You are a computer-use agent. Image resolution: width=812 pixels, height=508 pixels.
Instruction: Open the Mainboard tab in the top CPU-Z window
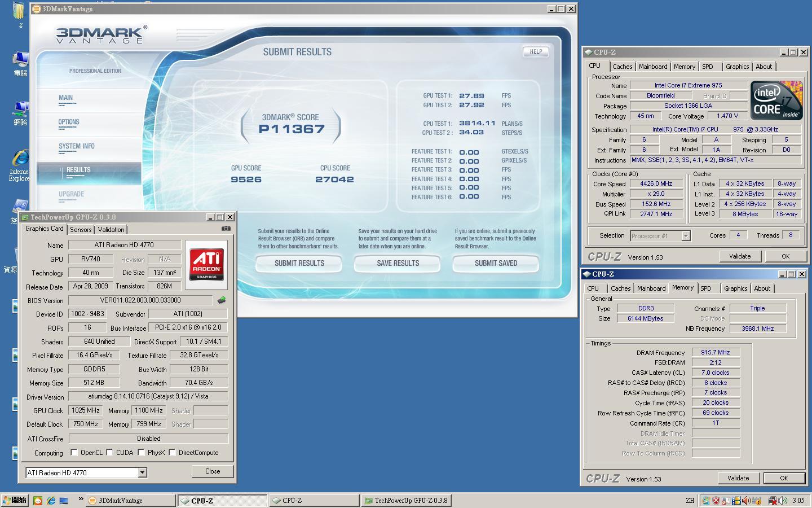[653, 67]
